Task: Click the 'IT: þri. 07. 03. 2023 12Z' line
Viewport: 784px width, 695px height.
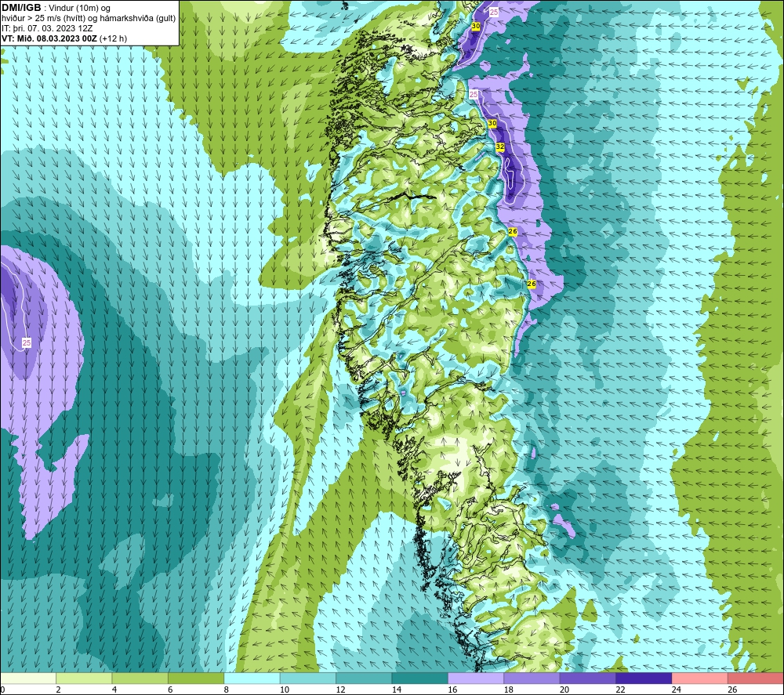Action: [x=47, y=28]
